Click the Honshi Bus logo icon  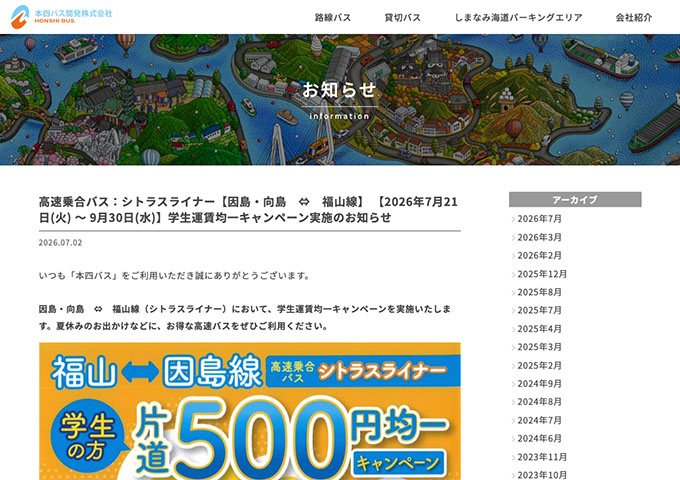(20, 17)
